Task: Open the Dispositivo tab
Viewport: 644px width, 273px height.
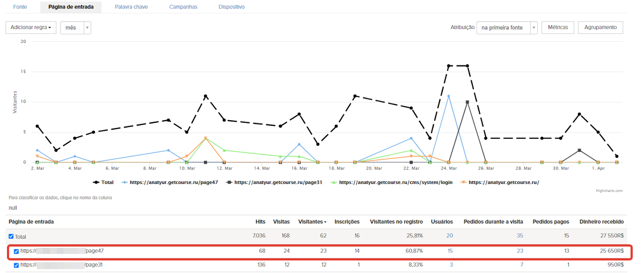Action: click(x=231, y=7)
